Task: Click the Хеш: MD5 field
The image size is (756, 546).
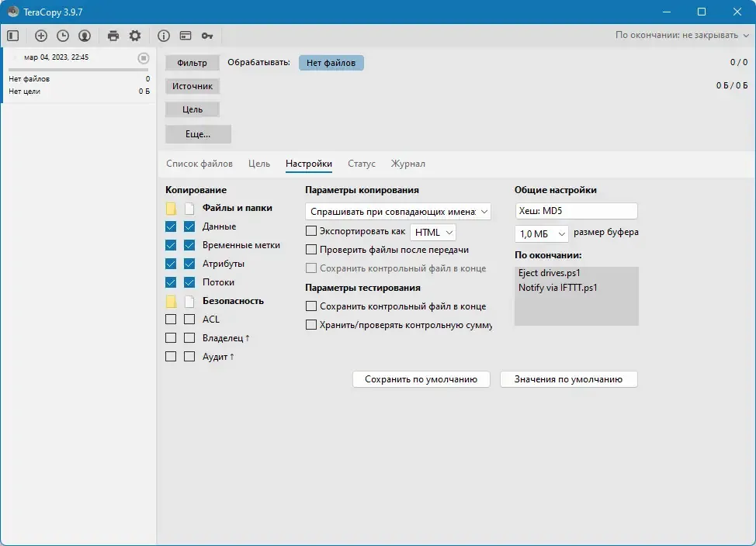Action: click(576, 211)
